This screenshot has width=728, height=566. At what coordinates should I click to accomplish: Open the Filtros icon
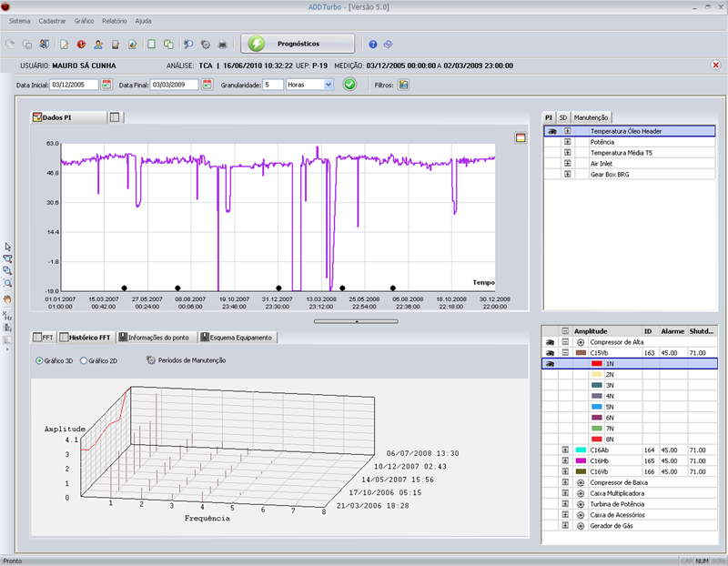[403, 85]
